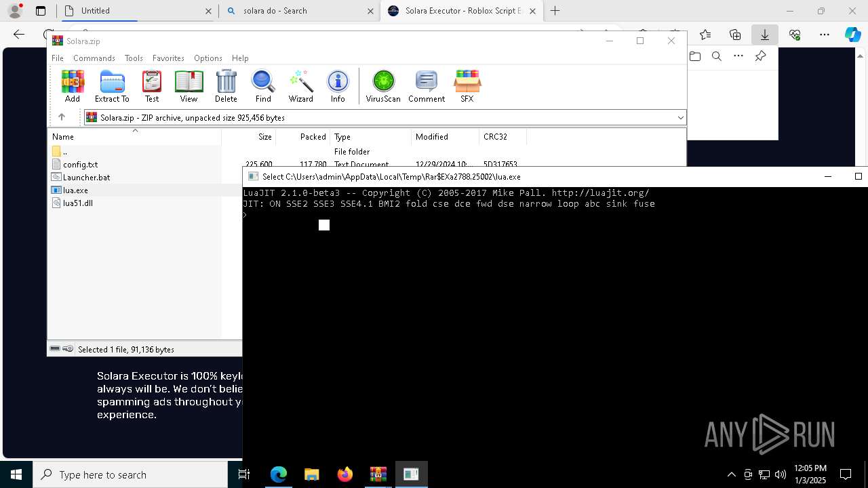Open Firefox from taskbar
Image resolution: width=868 pixels, height=488 pixels.
point(344,474)
